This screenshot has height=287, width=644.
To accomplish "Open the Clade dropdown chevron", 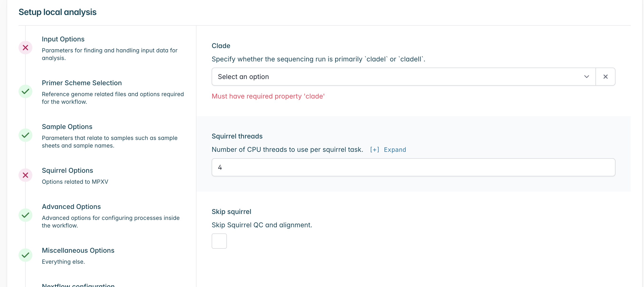I will pos(586,77).
